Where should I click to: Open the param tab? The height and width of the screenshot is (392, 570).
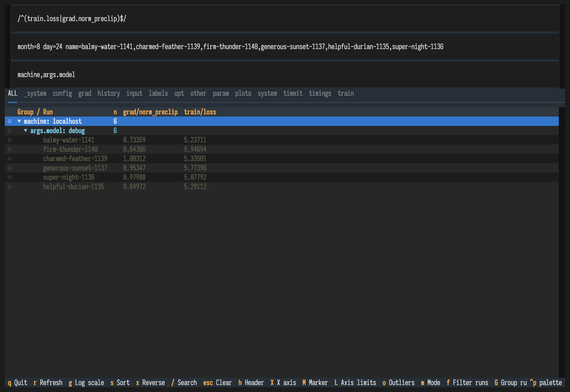tap(221, 93)
